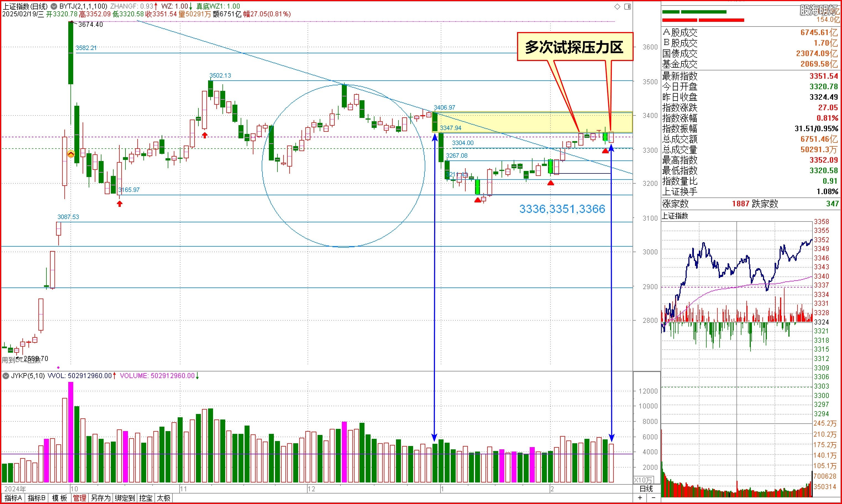Zoom in chart with plus button

(640, 498)
